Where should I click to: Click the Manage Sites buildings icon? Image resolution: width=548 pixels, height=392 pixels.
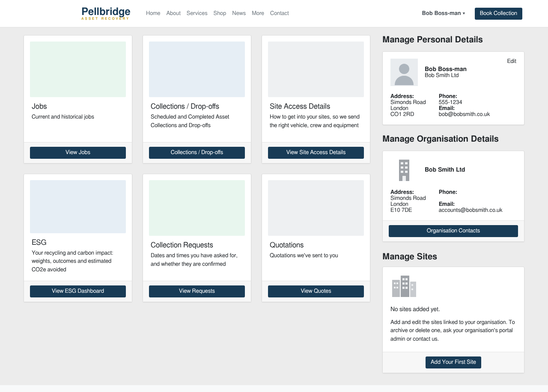point(404,286)
